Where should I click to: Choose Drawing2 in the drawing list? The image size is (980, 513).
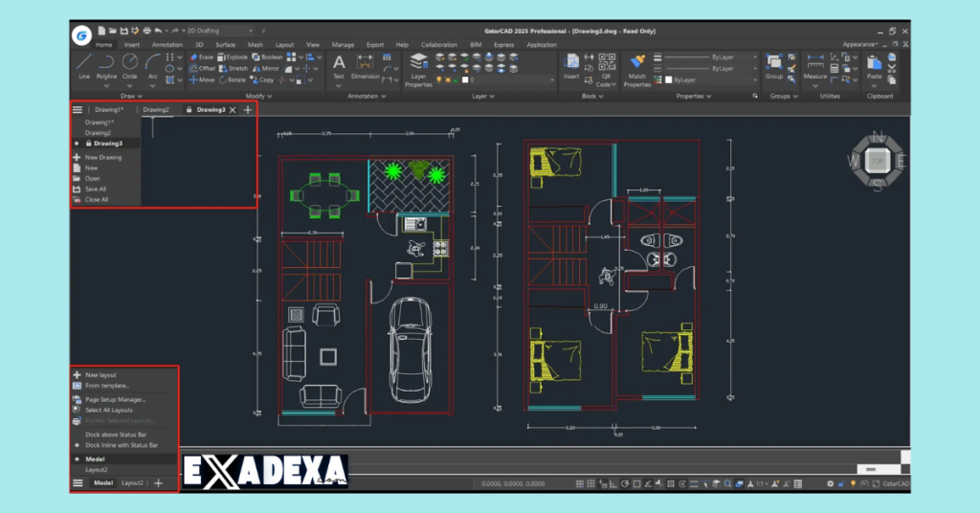click(x=99, y=132)
